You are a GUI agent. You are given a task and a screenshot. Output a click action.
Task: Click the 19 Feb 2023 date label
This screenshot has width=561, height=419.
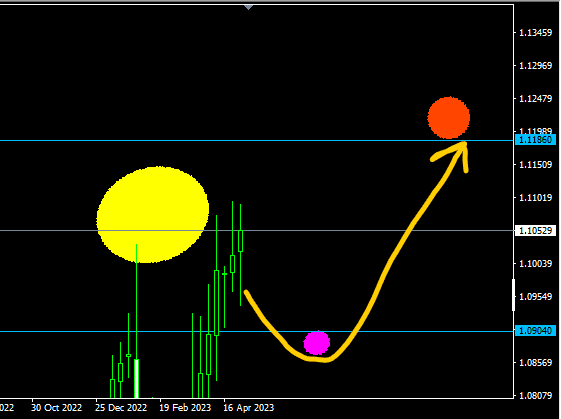[185, 408]
